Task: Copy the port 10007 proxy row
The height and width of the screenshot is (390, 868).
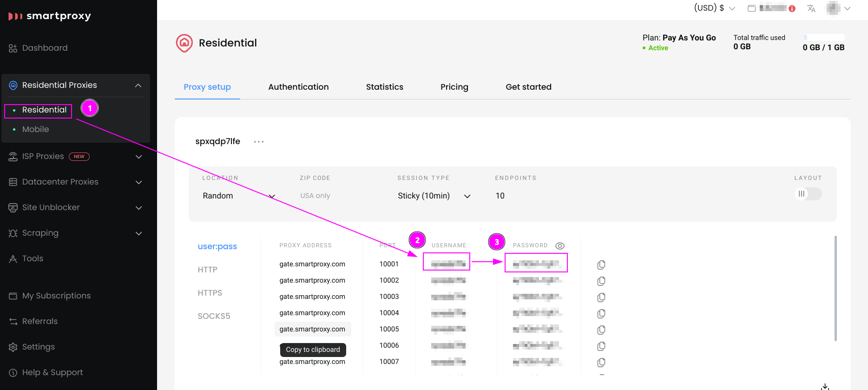Action: (601, 363)
